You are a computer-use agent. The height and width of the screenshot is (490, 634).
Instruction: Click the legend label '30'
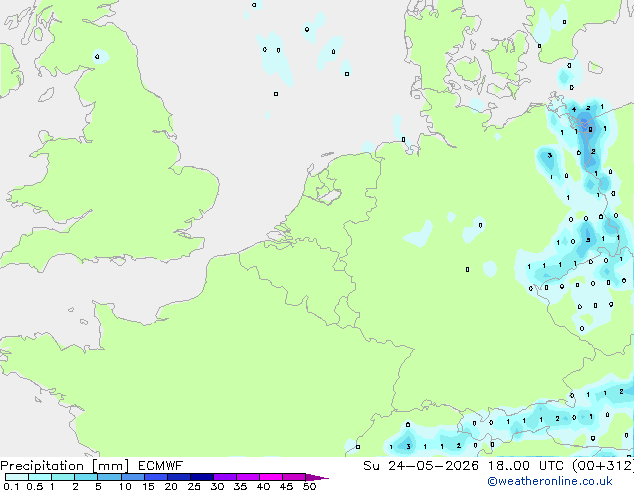pos(218,486)
